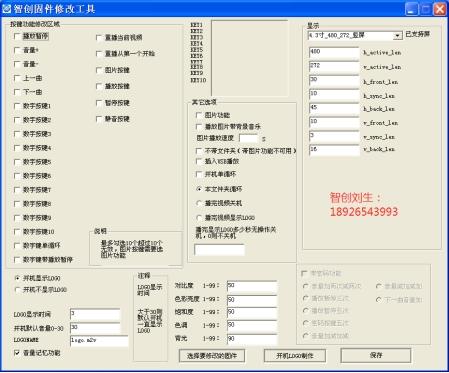Check 数字按键8 option

[17, 204]
